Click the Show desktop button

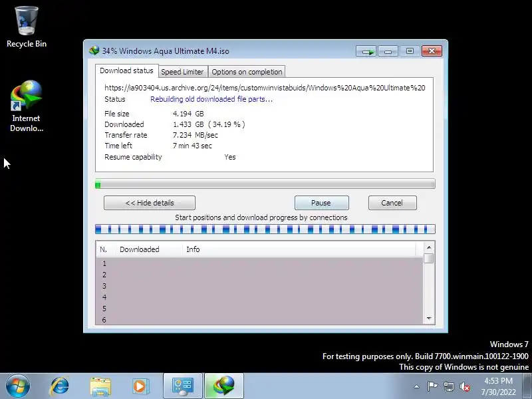coord(527,386)
